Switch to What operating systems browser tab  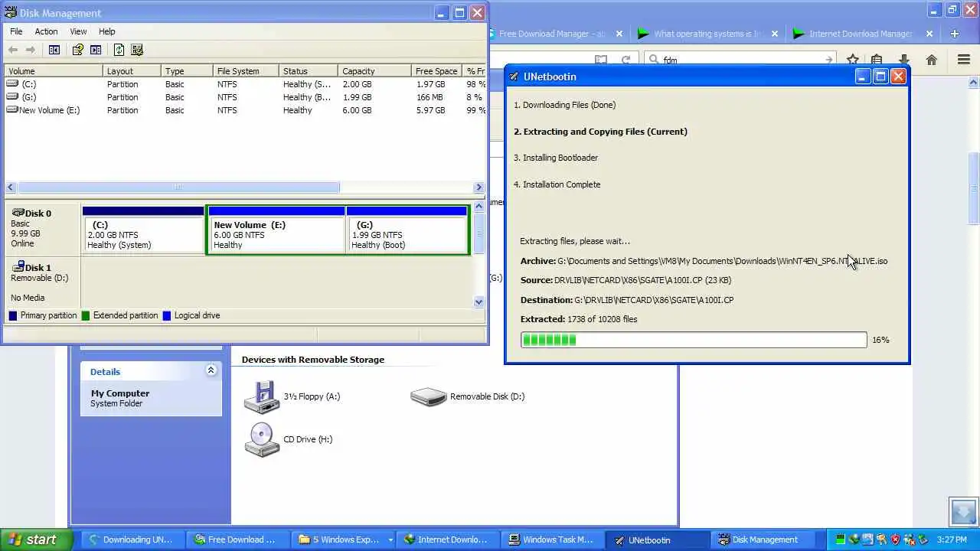pyautogui.click(x=708, y=34)
